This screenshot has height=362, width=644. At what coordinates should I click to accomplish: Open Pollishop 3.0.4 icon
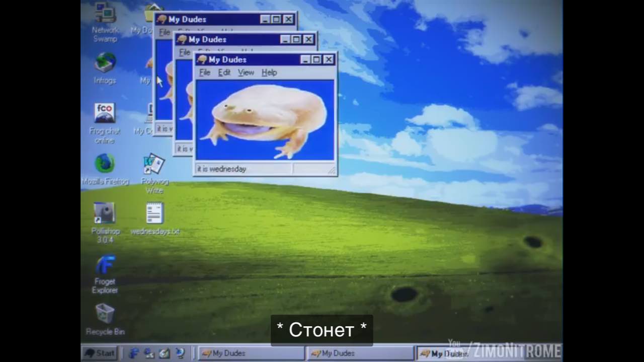(x=105, y=213)
